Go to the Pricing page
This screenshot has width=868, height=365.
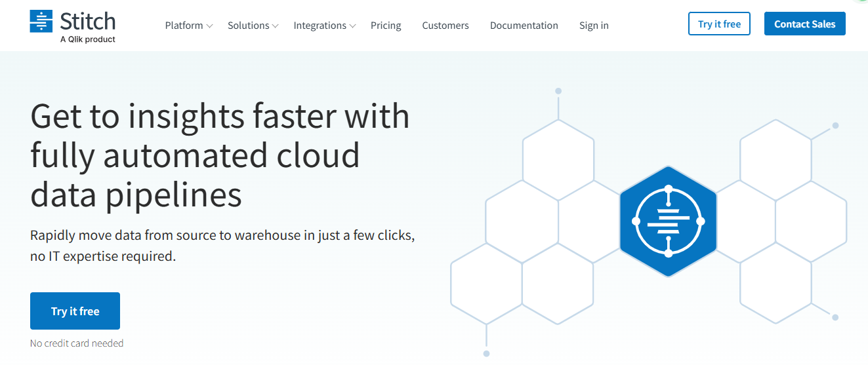pos(386,26)
